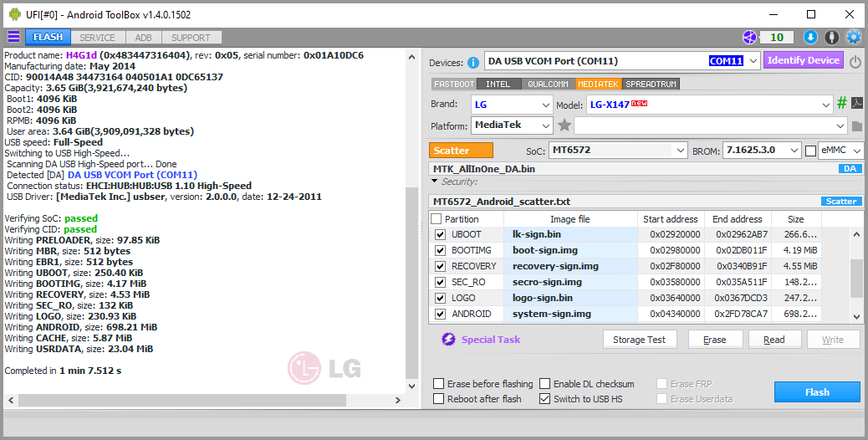This screenshot has width=868, height=440.
Task: Click the grey folder browse icon
Action: (857, 126)
